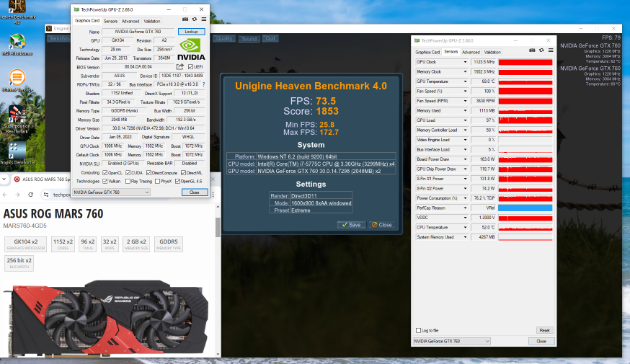Open GPU selector dropdown in Sensors window
The width and height of the screenshot is (630, 364).
tap(452, 341)
